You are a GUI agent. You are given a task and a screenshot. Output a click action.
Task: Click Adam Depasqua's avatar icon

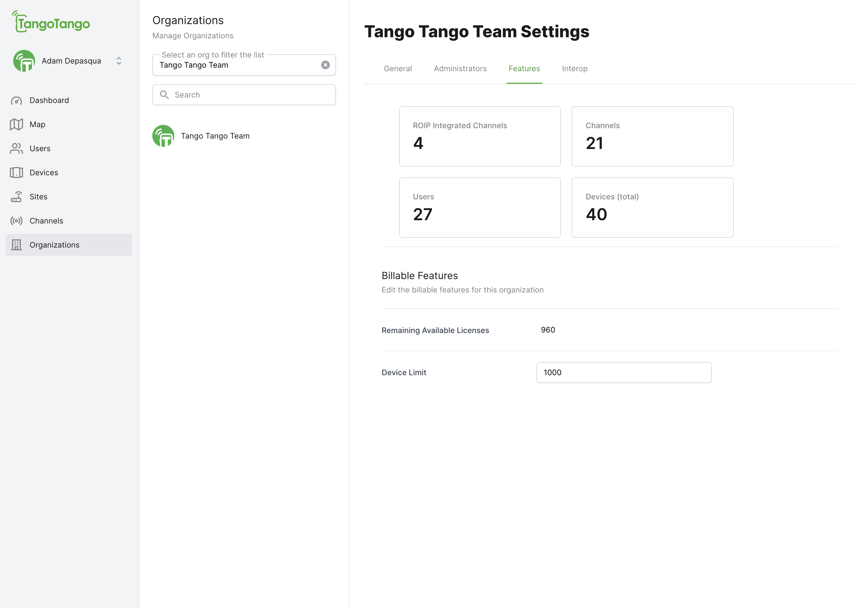tap(24, 61)
